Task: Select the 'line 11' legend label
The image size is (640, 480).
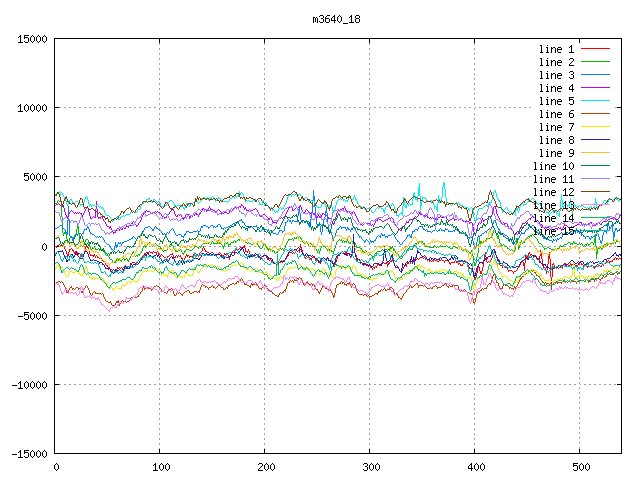Action: [x=553, y=179]
